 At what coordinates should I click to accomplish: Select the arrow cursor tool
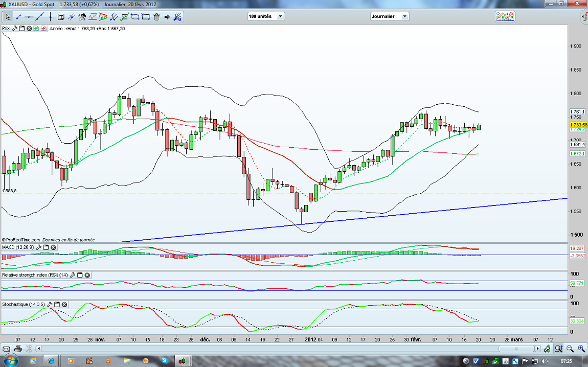(x=7, y=17)
